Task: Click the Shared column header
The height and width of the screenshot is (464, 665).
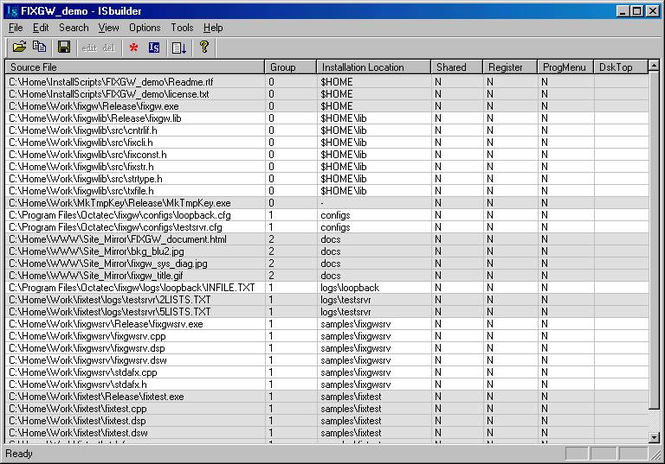Action: click(x=456, y=67)
